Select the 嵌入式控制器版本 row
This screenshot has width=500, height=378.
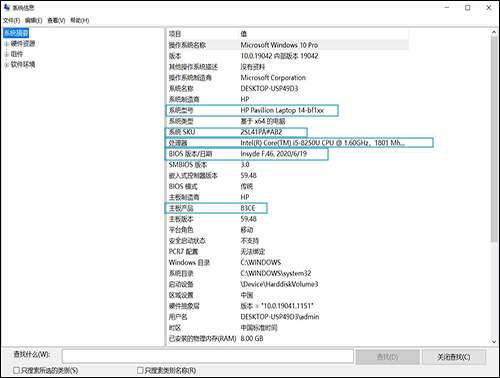288,176
